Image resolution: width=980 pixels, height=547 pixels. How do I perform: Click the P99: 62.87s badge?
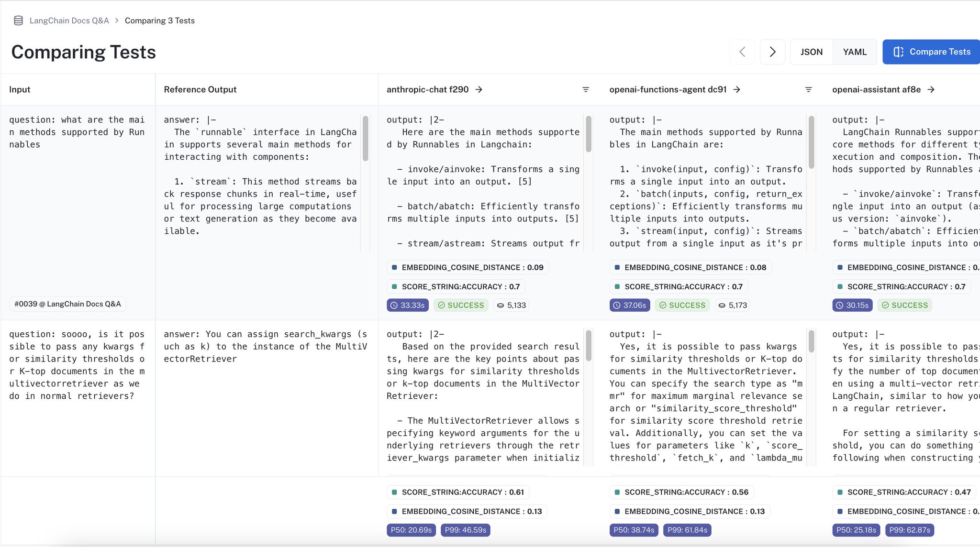(910, 530)
